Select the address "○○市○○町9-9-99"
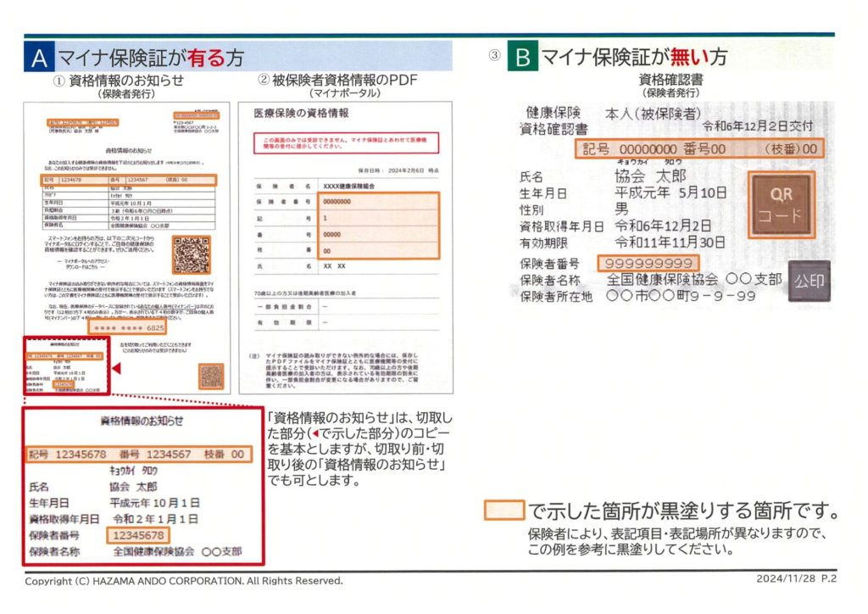Image resolution: width=868 pixels, height=614 pixels. pyautogui.click(x=681, y=296)
